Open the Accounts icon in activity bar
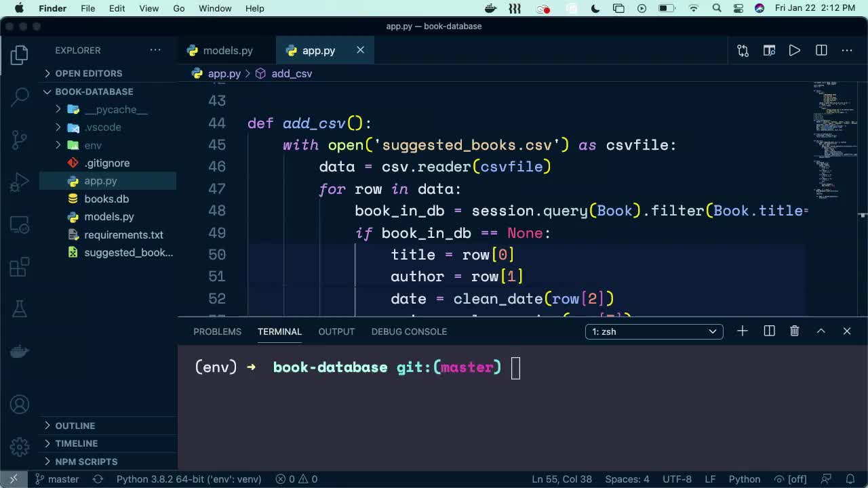The width and height of the screenshot is (868, 488). 20,405
